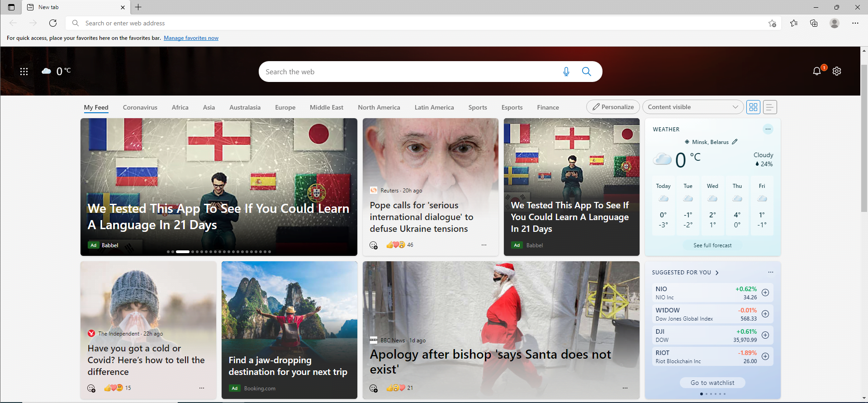Open Suggested For You card more options
Screen dimensions: 868x403
click(x=770, y=272)
